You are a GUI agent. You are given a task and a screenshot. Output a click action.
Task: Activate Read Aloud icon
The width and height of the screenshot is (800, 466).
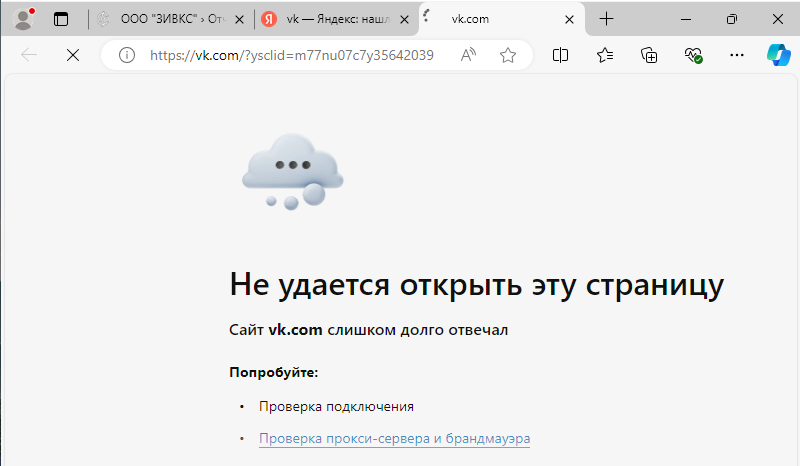pos(467,55)
